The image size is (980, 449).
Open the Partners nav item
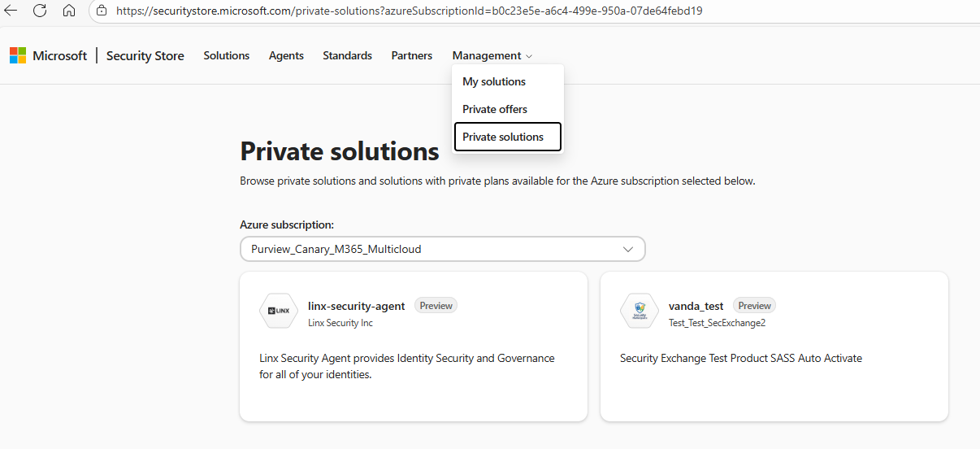(x=412, y=55)
